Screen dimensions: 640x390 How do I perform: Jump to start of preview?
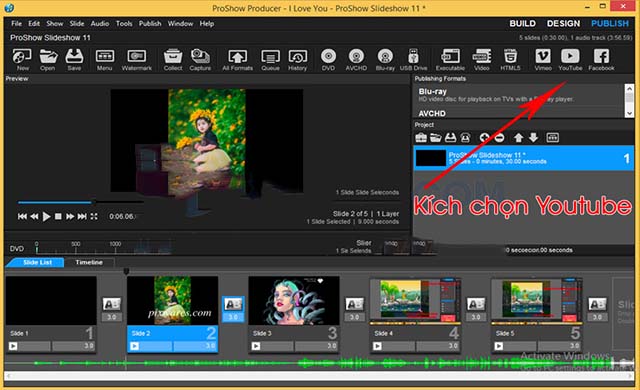pos(22,216)
